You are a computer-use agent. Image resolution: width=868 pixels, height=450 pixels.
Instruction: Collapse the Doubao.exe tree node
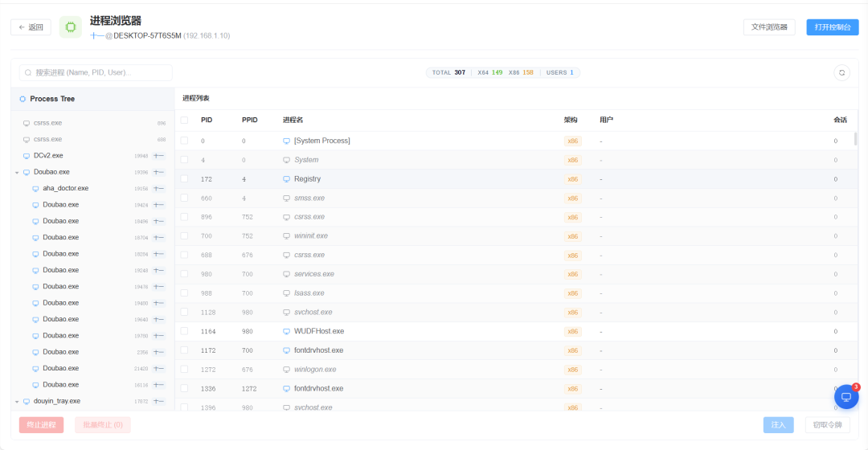pos(17,173)
